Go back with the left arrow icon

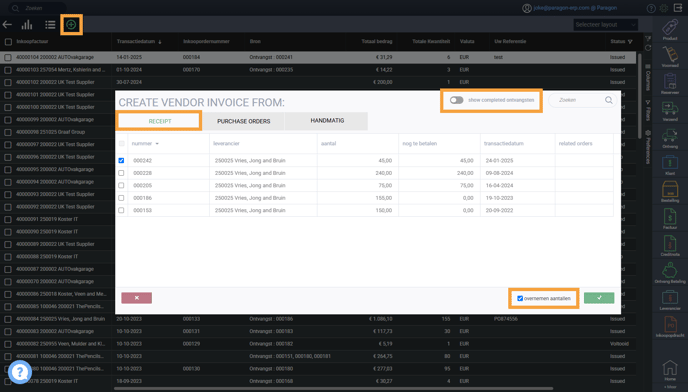tap(7, 25)
